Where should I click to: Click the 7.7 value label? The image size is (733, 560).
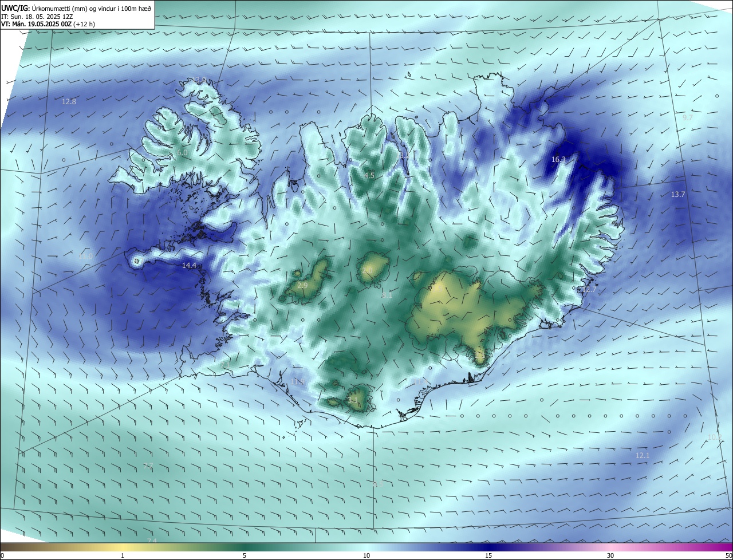(x=148, y=466)
